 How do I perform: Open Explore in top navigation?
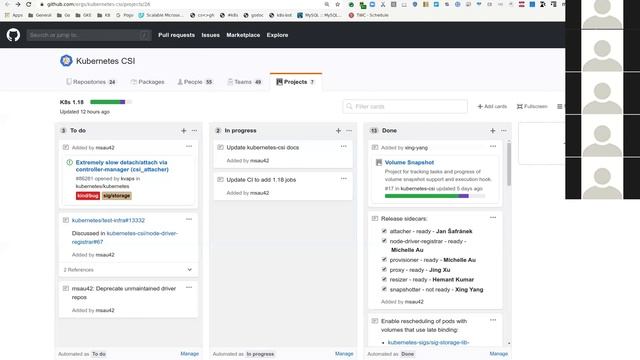(278, 35)
